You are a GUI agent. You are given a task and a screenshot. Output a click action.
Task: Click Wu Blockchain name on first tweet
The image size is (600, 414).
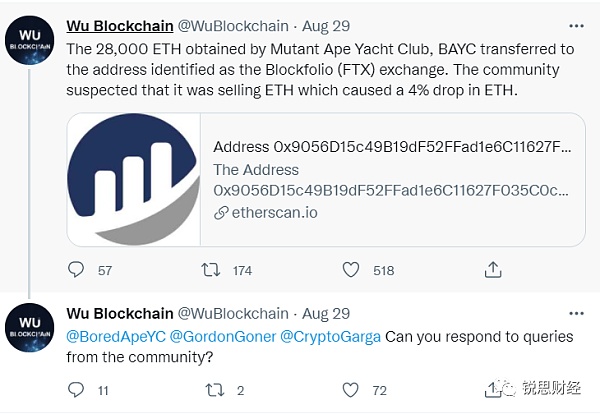tap(124, 25)
